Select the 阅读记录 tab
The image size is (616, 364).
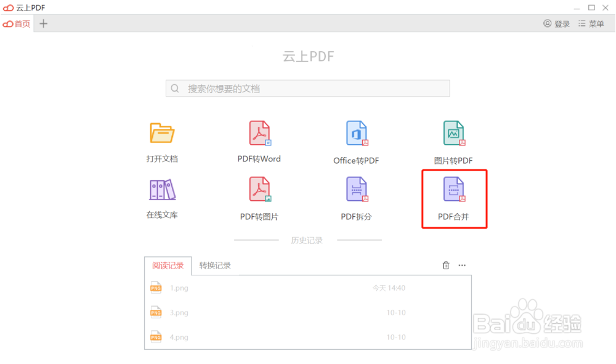(168, 265)
